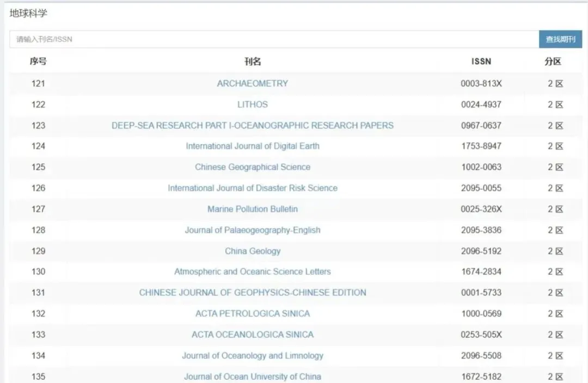Select ISSN 0001-5733 cell
Viewport: 588px width, 383px height.
pyautogui.click(x=481, y=293)
